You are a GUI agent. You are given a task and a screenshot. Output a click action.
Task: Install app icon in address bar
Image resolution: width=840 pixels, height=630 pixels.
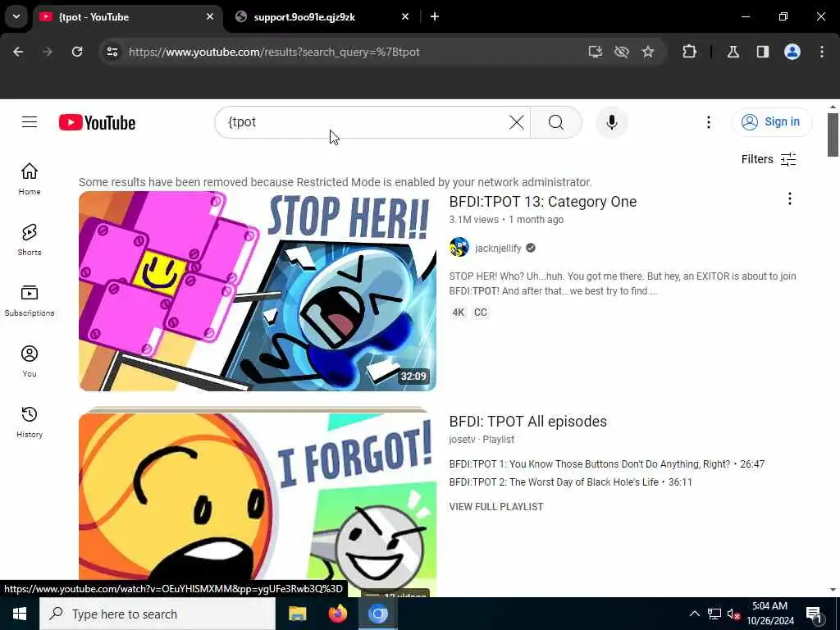tap(596, 52)
